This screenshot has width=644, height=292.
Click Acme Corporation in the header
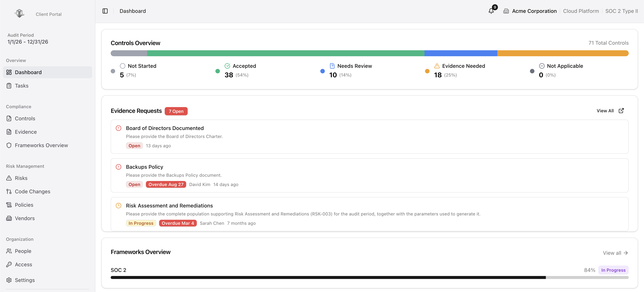[534, 11]
